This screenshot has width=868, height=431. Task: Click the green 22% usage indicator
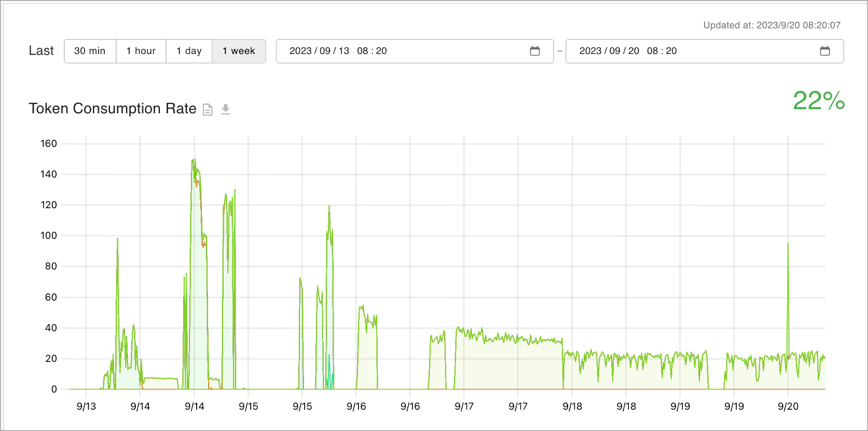point(818,101)
